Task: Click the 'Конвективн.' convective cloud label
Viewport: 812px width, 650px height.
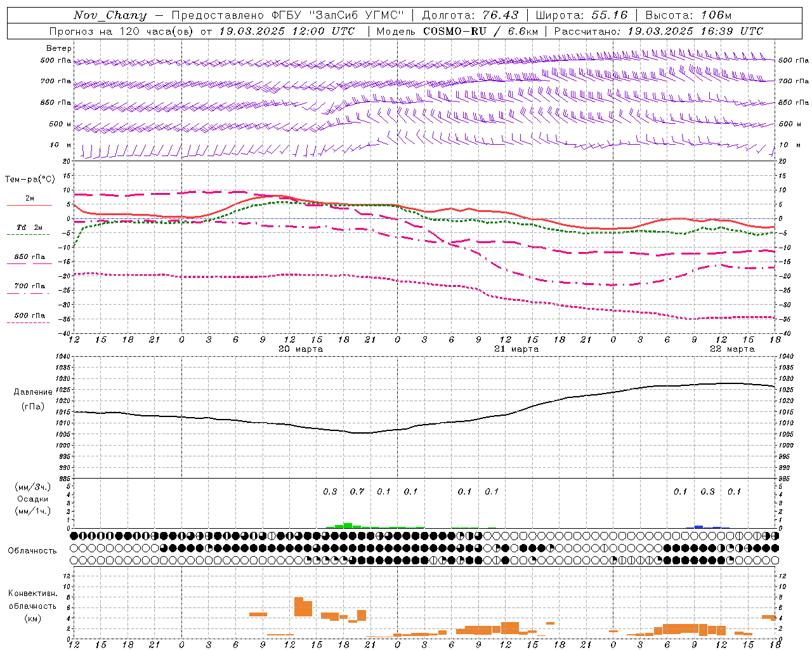Action: click(33, 594)
